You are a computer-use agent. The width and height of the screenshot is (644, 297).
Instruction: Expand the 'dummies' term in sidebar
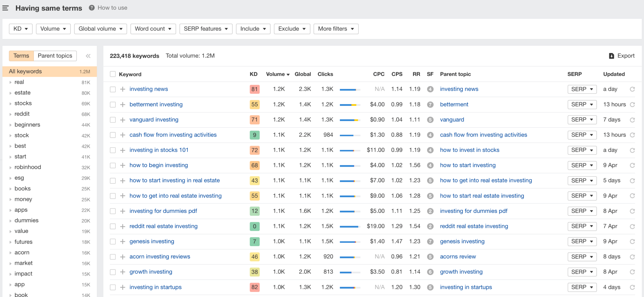10,221
